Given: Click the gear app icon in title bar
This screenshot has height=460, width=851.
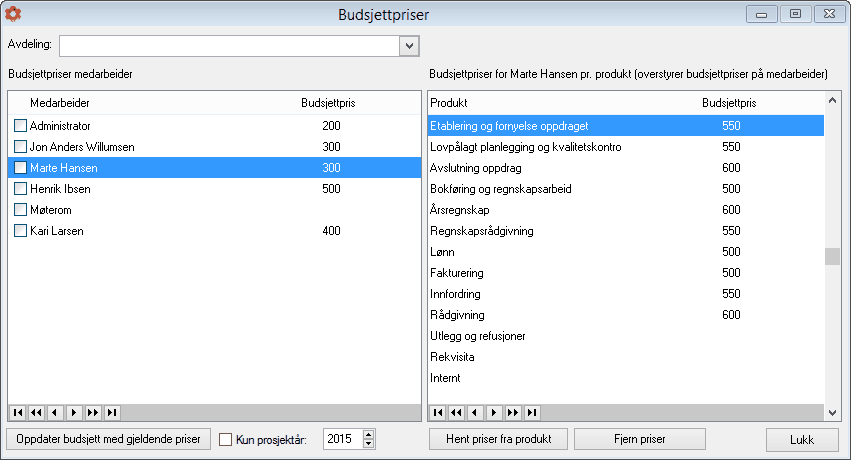Looking at the screenshot, I should pos(13,14).
